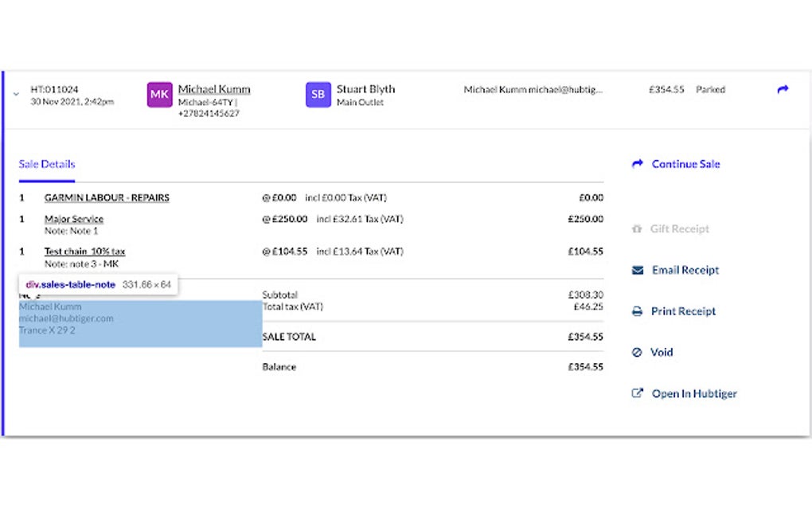Click the Continue Sale arrow icon
This screenshot has width=812, height=508.
[x=637, y=164]
